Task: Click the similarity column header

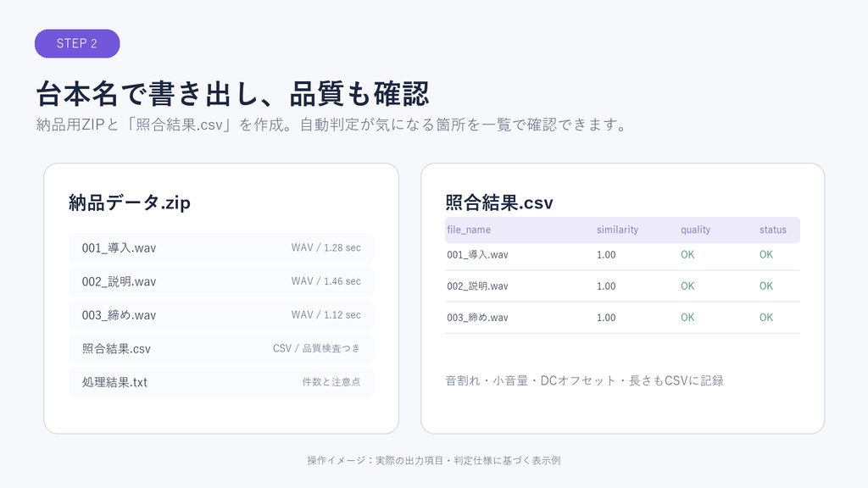Action: pyautogui.click(x=617, y=230)
